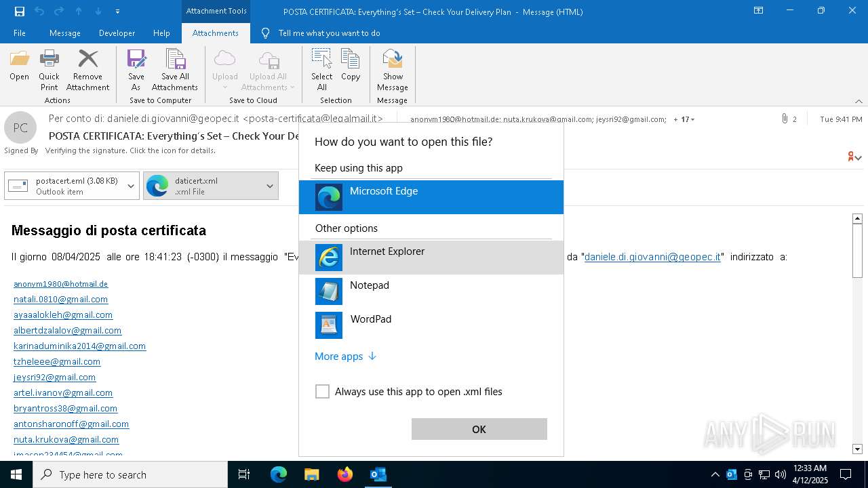Choose Internet Explorer option

click(x=431, y=258)
